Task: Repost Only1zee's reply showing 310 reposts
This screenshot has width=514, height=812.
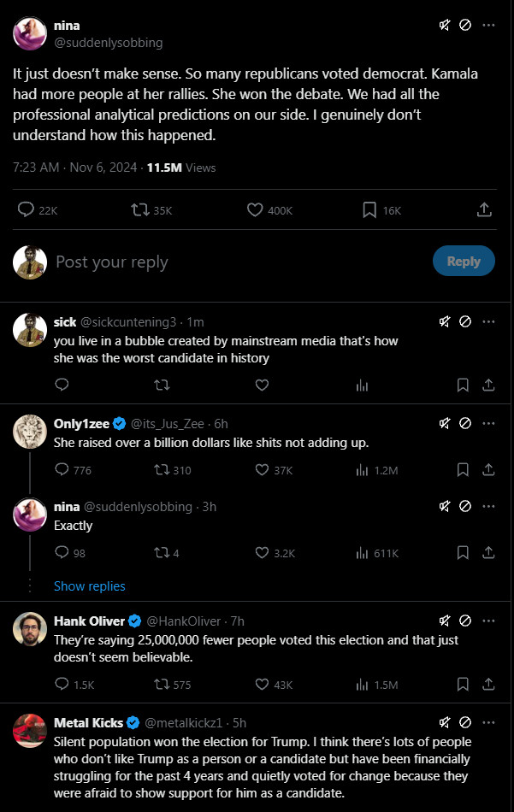Action: (160, 469)
